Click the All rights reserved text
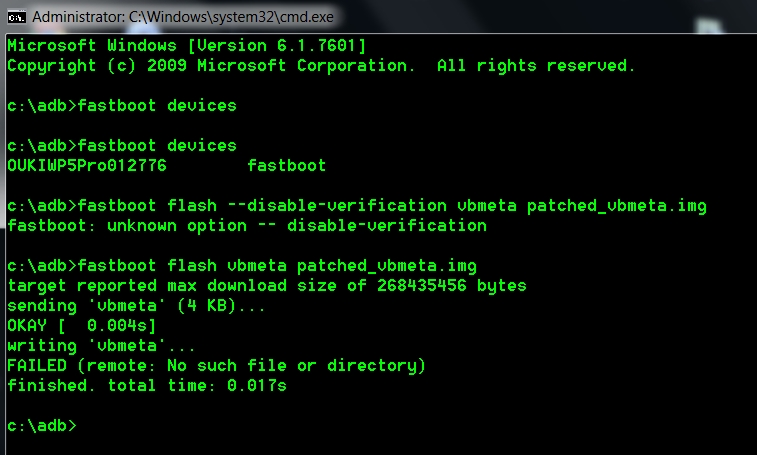 (535, 66)
